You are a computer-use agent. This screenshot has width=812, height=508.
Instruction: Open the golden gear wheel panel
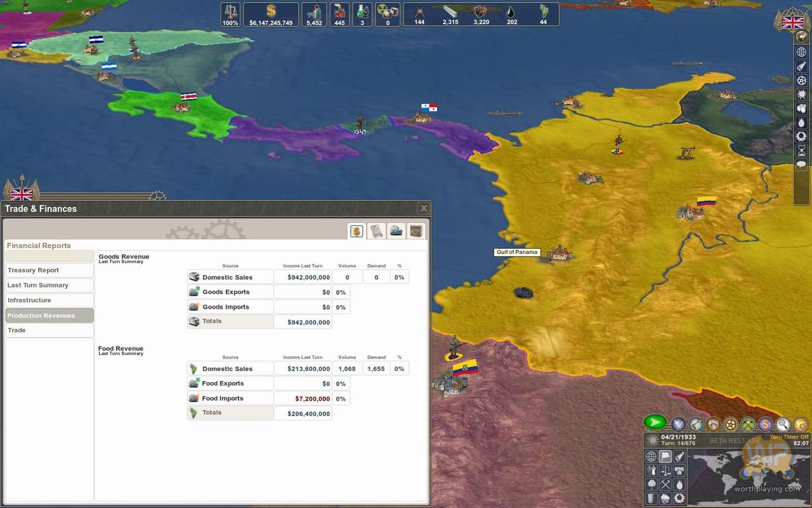click(731, 424)
